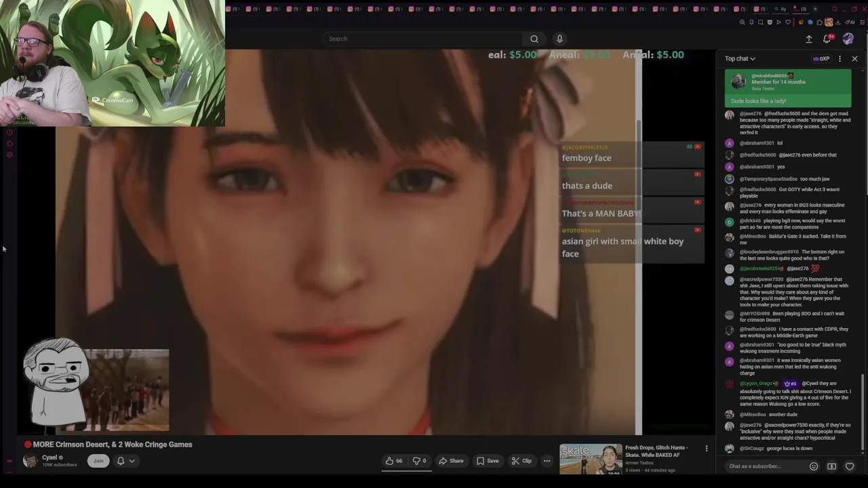Viewport: 868px width, 488px height.
Task: Open the Skate suggested video thumbnail
Action: 591,459
